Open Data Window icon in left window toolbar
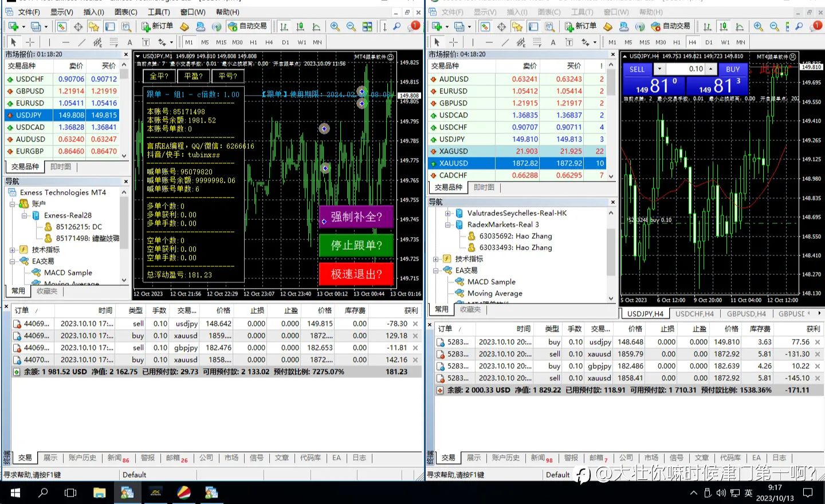Screen dimensions: 825x504 point(78,26)
